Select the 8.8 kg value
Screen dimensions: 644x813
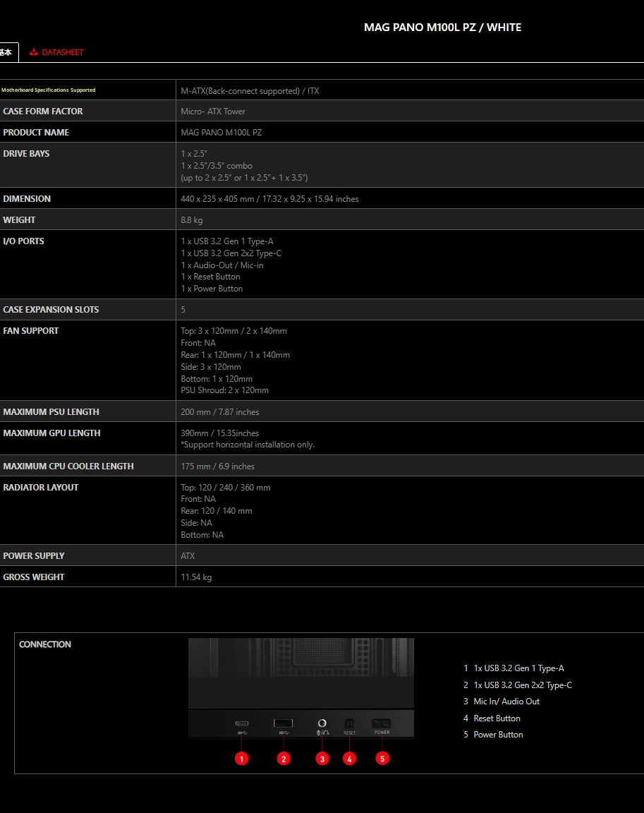coord(192,220)
